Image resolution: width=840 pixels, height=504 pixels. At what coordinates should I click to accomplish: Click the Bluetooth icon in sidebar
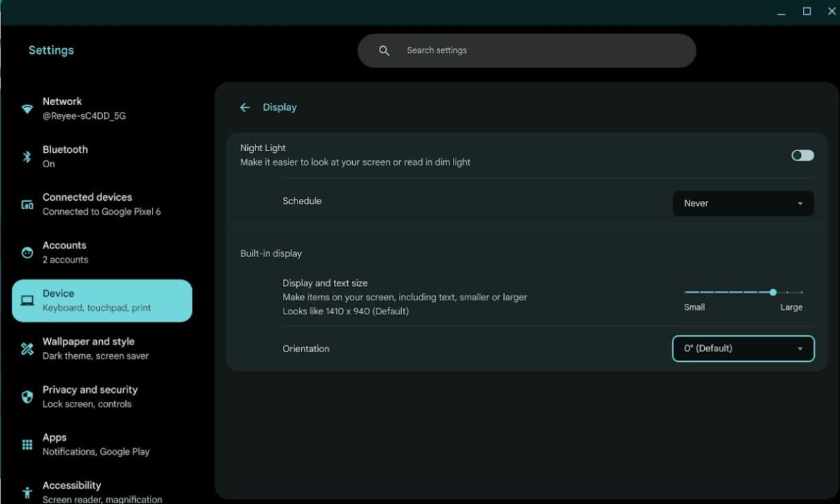coord(27,157)
